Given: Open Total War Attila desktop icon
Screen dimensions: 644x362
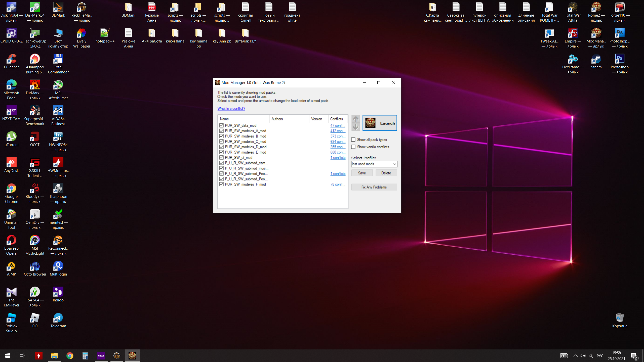Looking at the screenshot, I should pyautogui.click(x=573, y=12).
